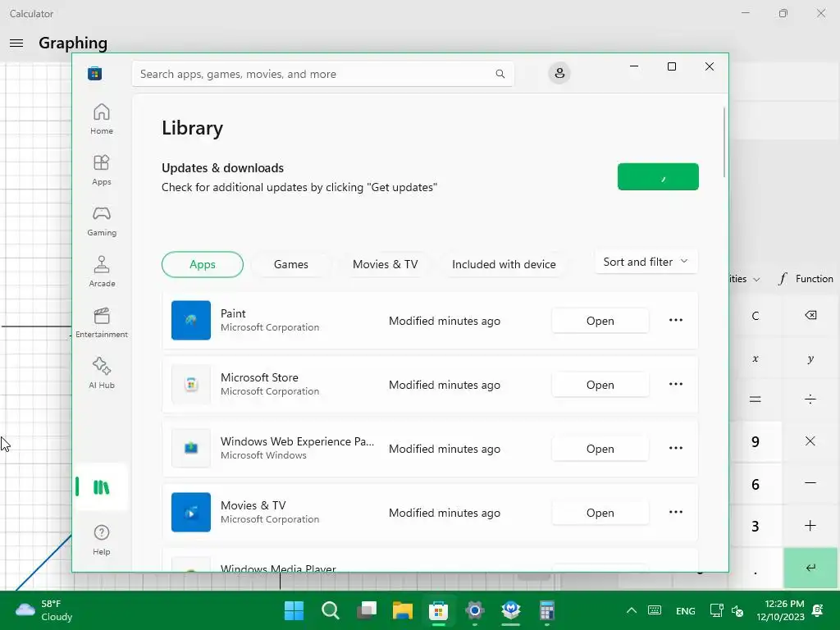
Task: Click Calculator equals key
Action: [x=756, y=399]
